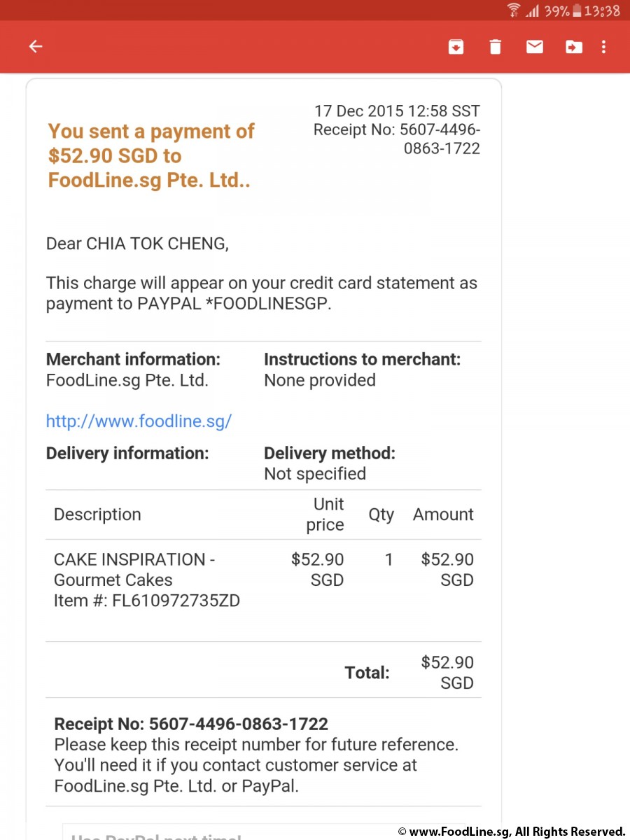Delete the email using the trash icon

[495, 47]
